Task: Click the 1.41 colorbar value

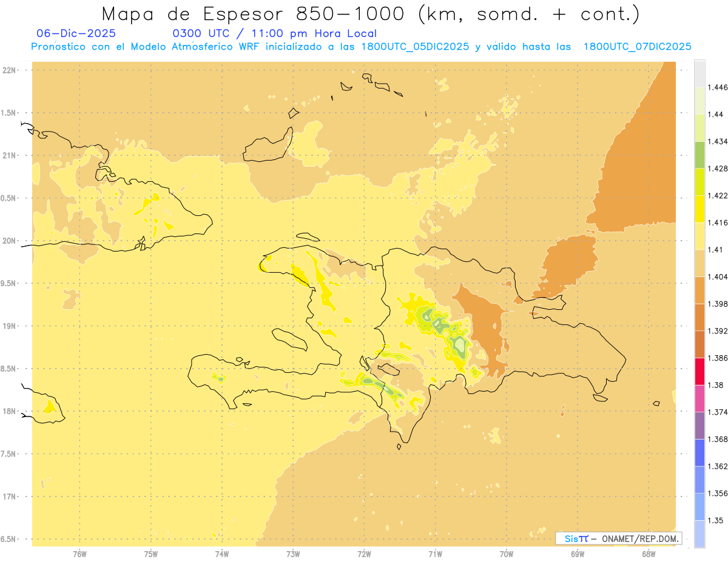Action: click(716, 250)
